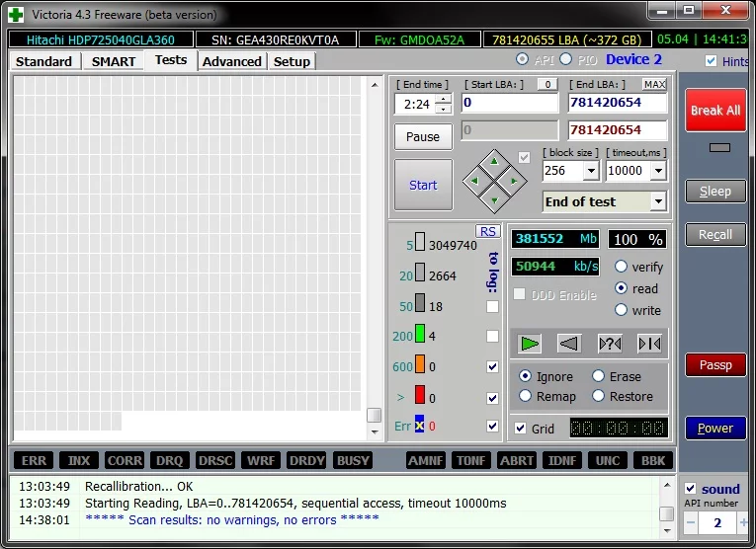The width and height of the screenshot is (756, 549).
Task: Click the diamond navigation arrows pad
Action: (x=494, y=180)
